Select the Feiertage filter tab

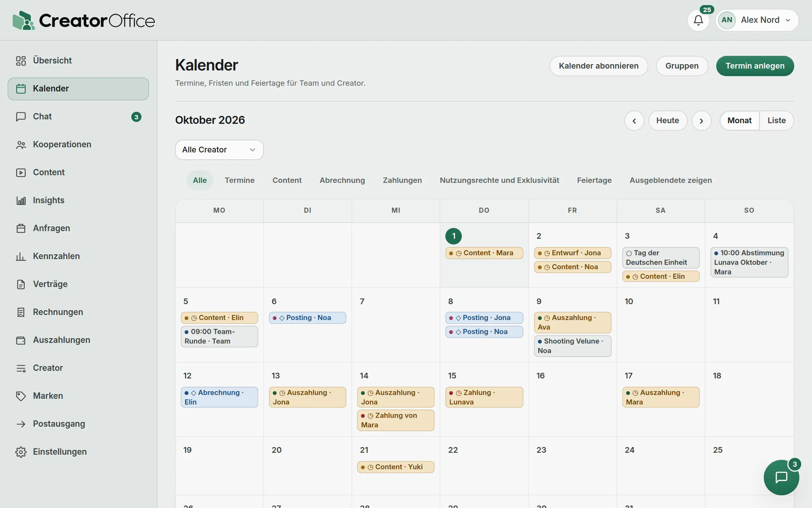[594, 180]
